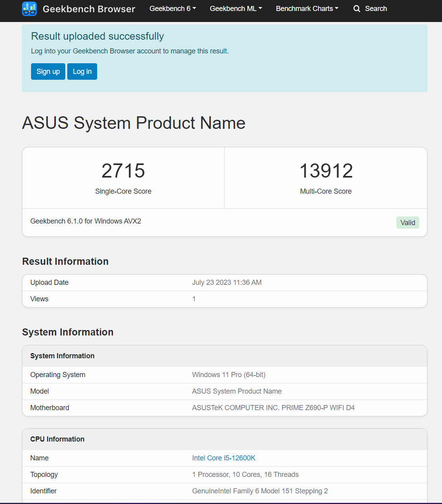Click the PRIME Z690-P WIFI D4 motherboard value

(273, 408)
